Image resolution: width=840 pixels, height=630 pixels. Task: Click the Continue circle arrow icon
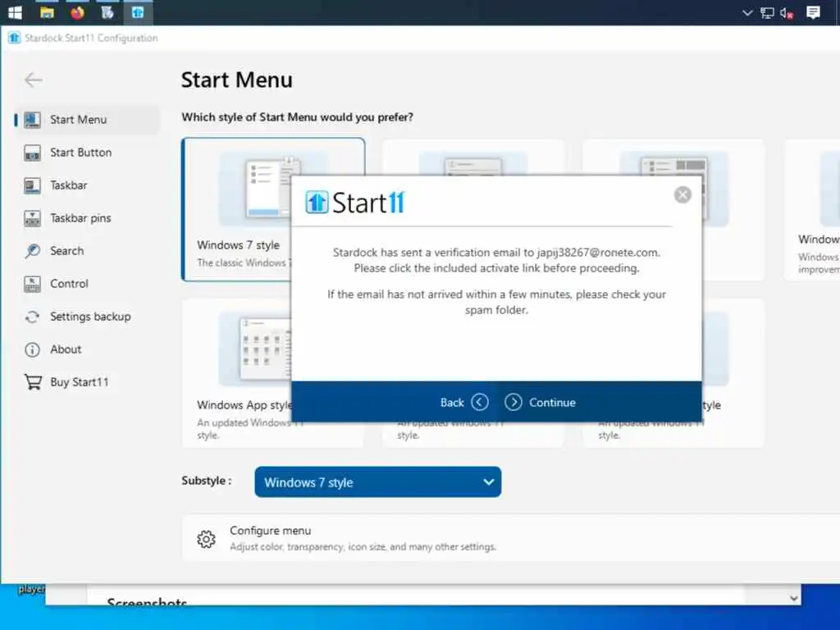pos(514,402)
